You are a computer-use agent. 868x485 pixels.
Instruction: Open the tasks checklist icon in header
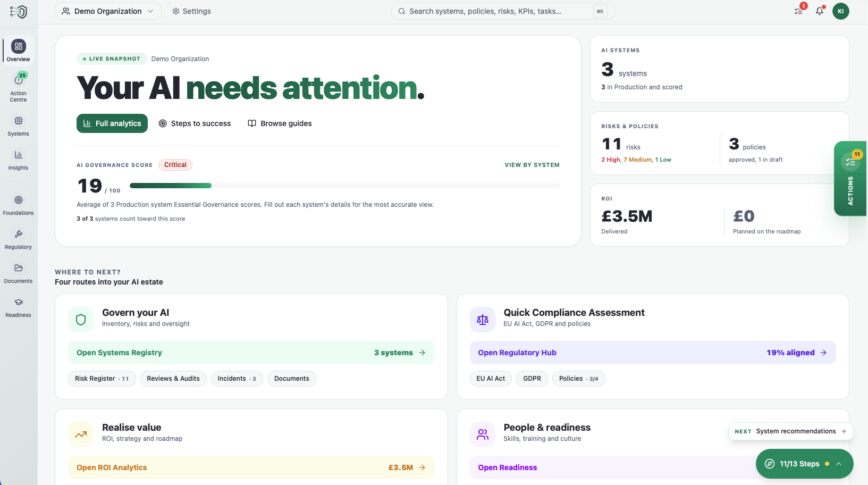(798, 11)
